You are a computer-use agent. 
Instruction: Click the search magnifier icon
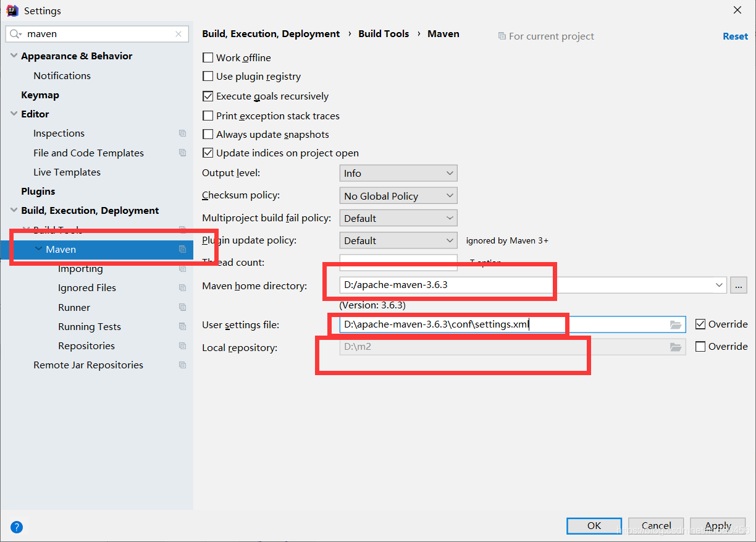point(16,35)
